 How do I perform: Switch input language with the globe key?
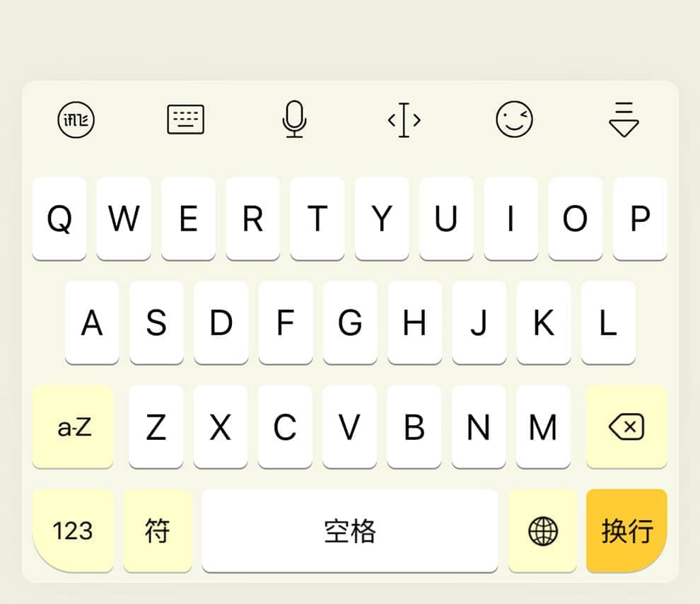pos(542,530)
